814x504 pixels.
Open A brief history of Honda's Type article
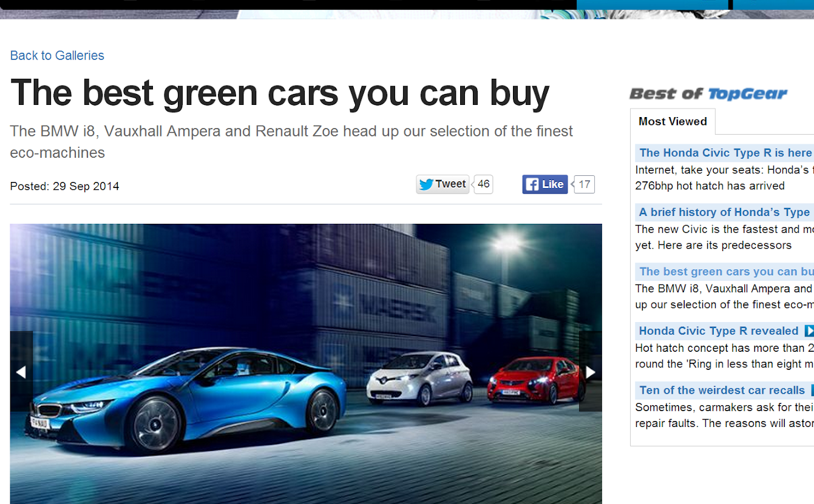(x=724, y=212)
